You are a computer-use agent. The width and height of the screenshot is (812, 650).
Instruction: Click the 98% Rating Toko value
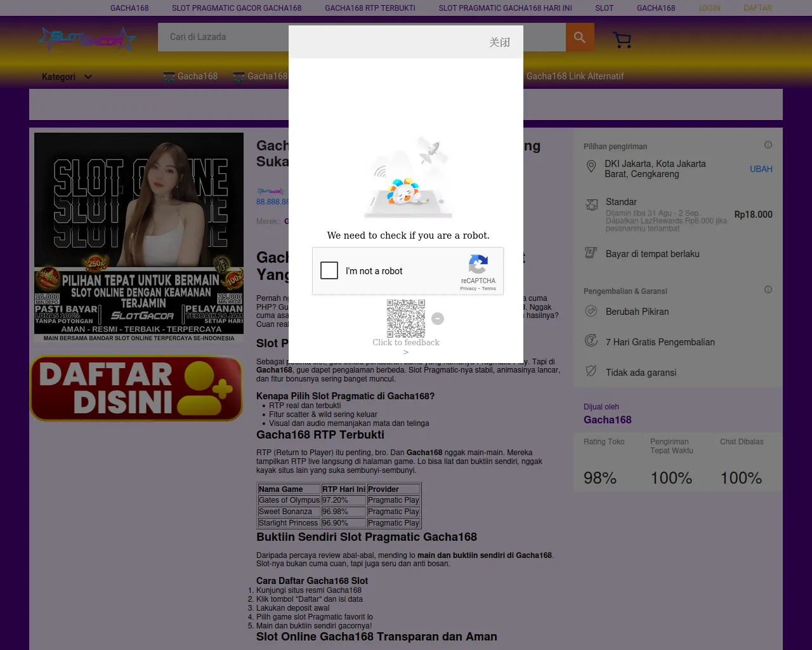tap(600, 478)
